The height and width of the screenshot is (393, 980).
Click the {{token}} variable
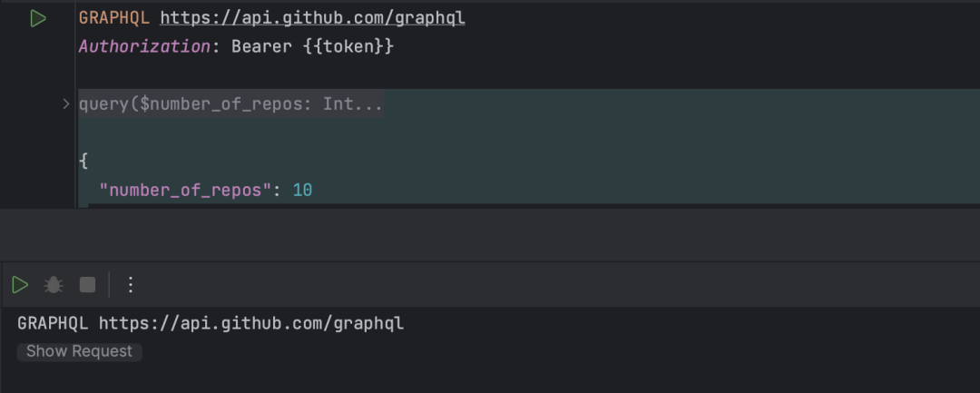348,47
